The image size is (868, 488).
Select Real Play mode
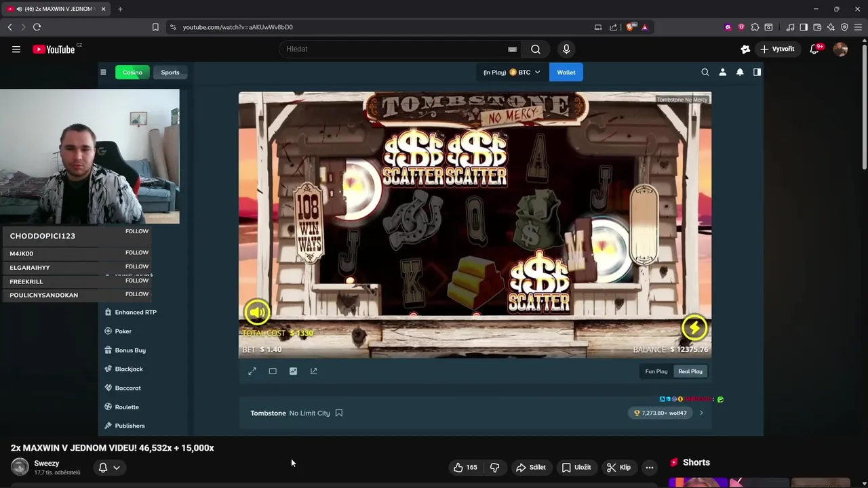click(x=690, y=371)
